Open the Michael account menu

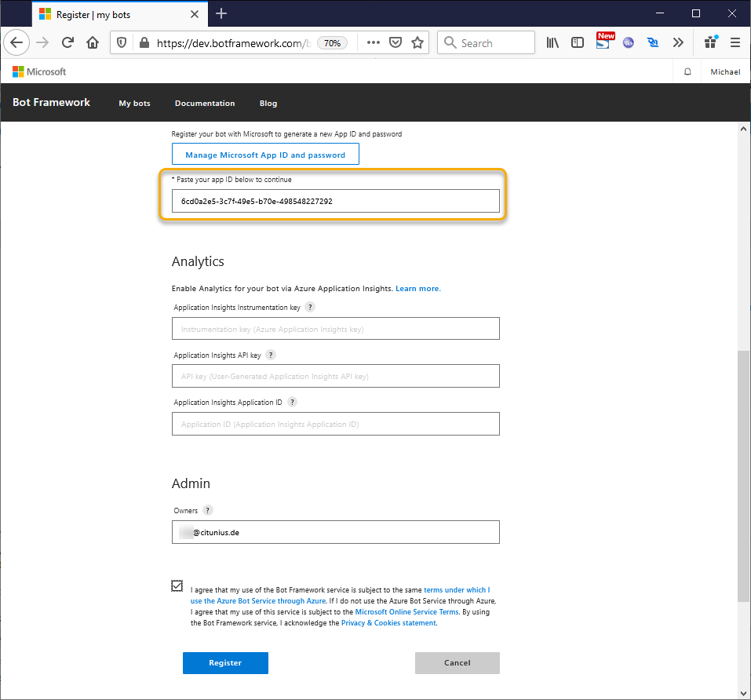coord(725,72)
